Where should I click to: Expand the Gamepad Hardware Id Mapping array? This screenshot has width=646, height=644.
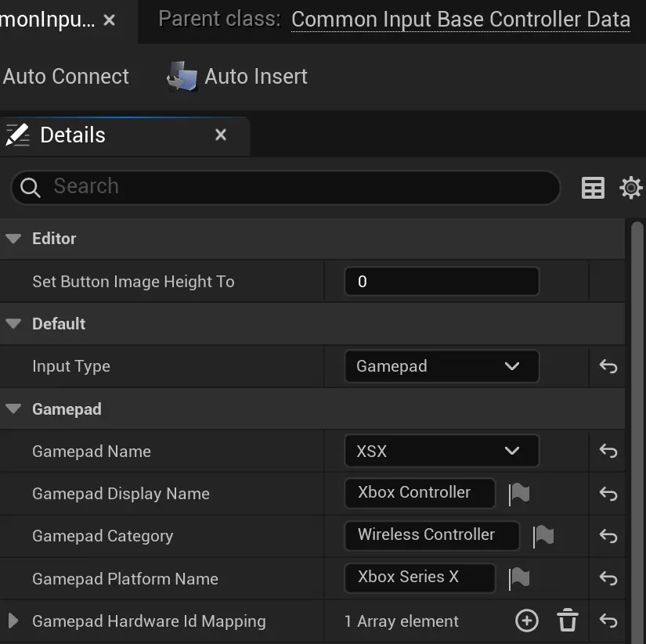pyautogui.click(x=13, y=621)
